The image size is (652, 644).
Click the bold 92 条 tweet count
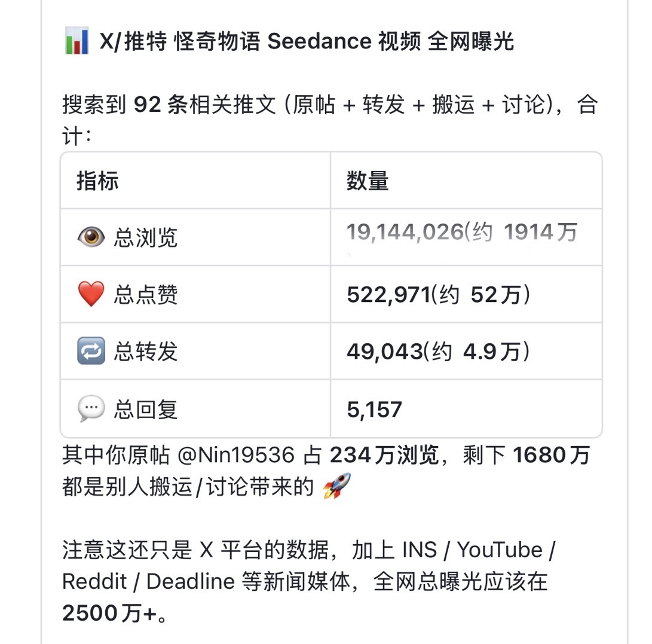coord(160,105)
